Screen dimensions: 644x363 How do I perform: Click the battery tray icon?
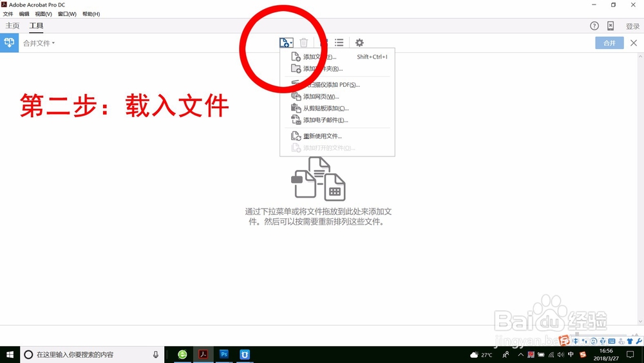541,355
